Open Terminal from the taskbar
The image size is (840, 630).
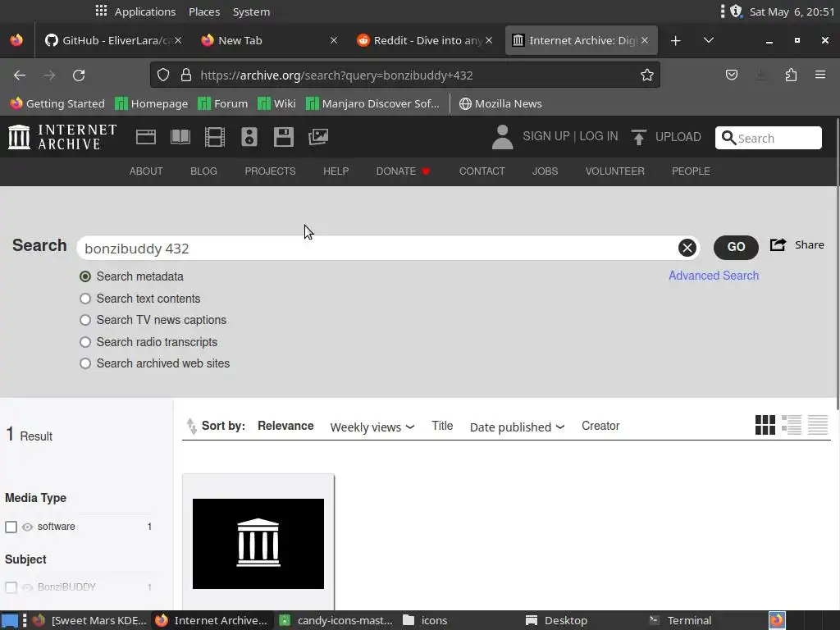click(x=680, y=620)
